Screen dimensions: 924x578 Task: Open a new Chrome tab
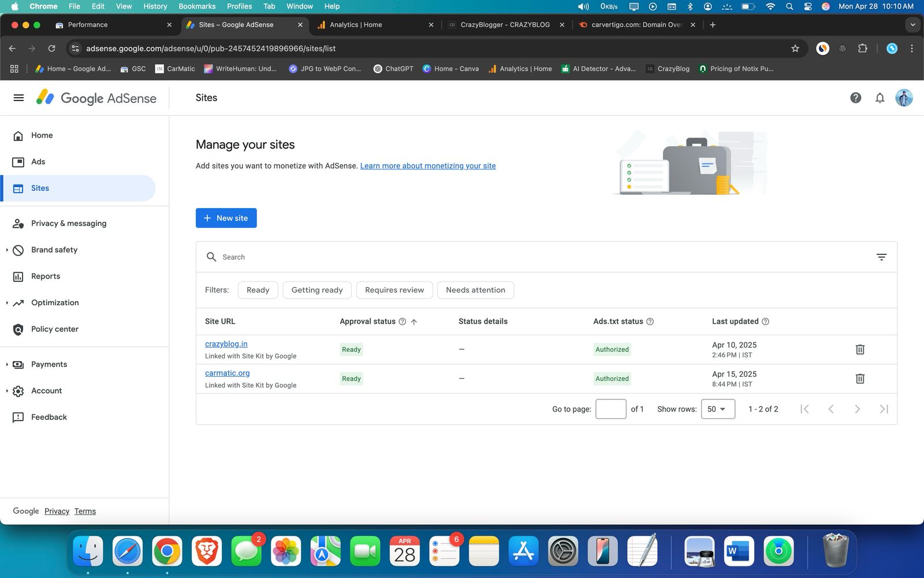tap(713, 25)
